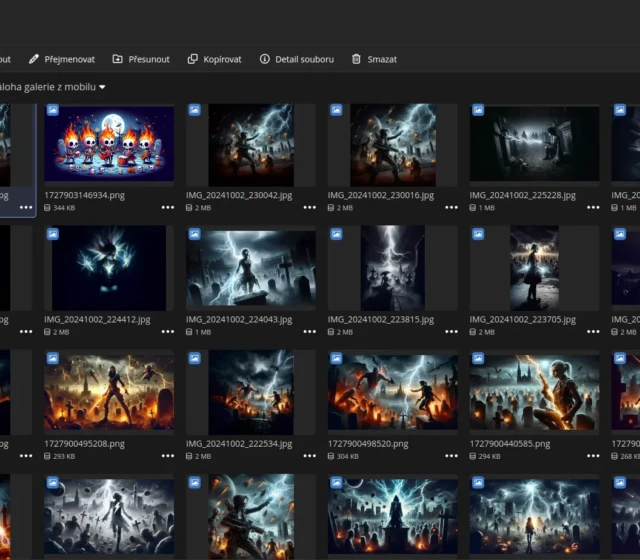Click the Detail souboru info icon
Viewport: 640px width, 560px height.
point(265,59)
